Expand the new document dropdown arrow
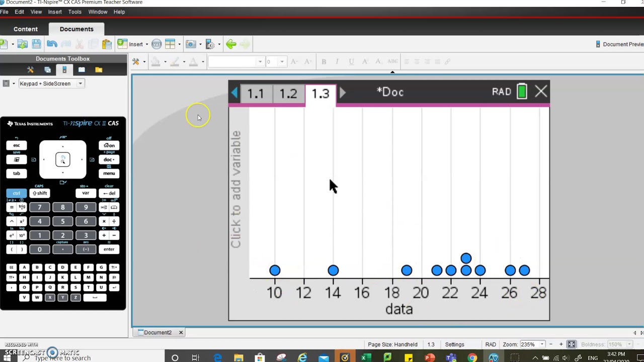The image size is (644, 362). tap(12, 44)
